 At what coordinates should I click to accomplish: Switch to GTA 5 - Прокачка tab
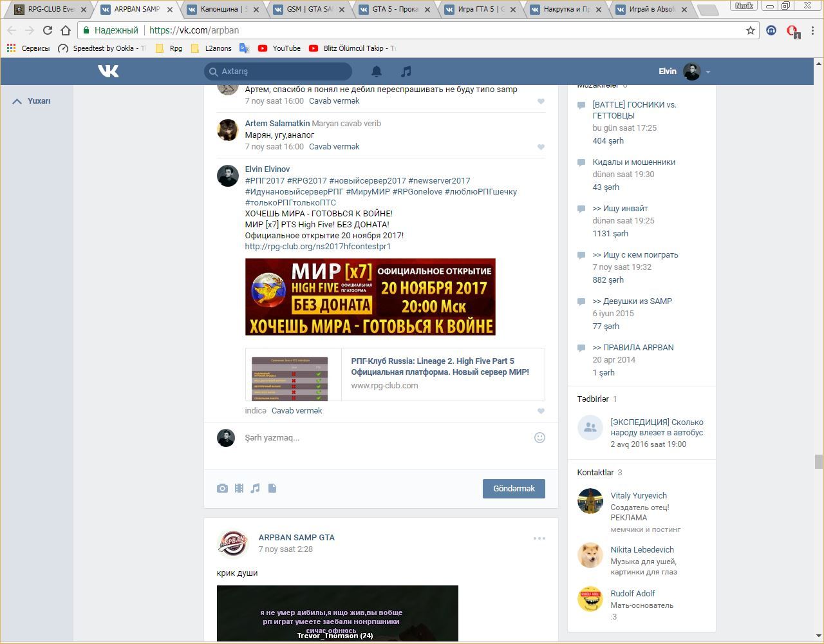[395, 9]
